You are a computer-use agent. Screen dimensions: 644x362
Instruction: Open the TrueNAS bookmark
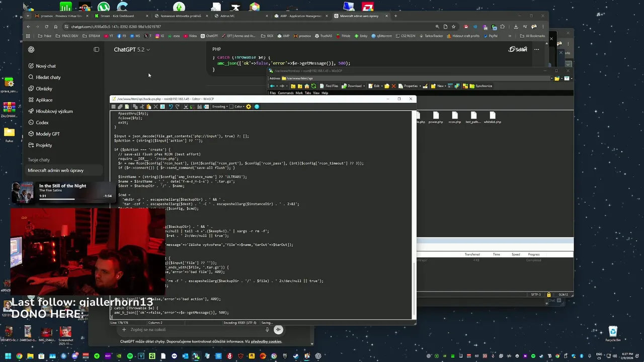coord(324,36)
